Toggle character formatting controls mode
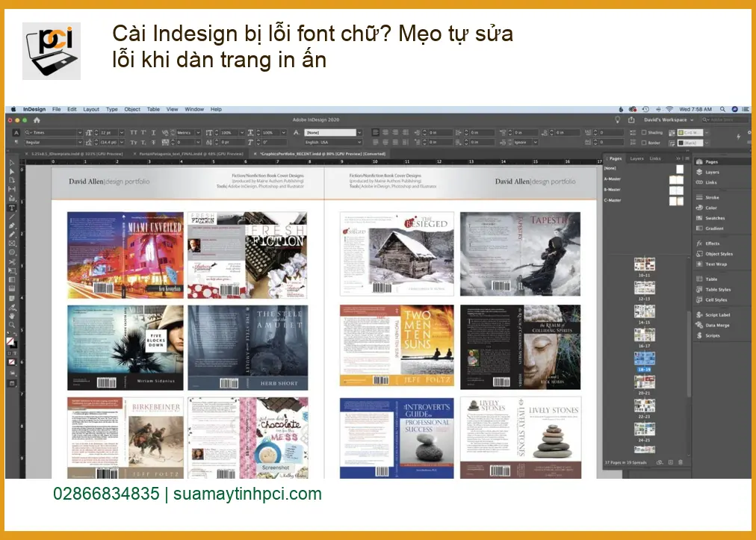Viewport: 756px width, 540px height. point(16,132)
